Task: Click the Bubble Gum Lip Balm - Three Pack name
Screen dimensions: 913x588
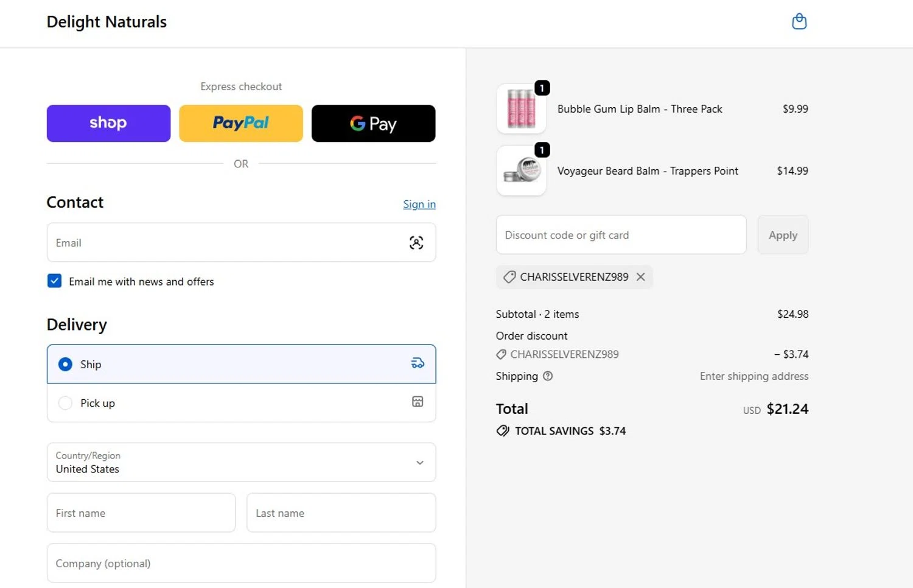Action: 640,109
